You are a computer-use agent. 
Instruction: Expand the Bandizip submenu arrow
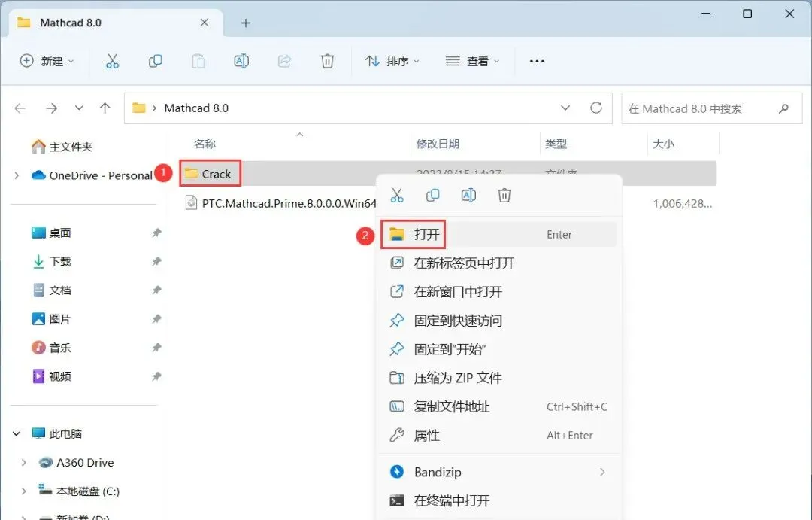pyautogui.click(x=602, y=472)
